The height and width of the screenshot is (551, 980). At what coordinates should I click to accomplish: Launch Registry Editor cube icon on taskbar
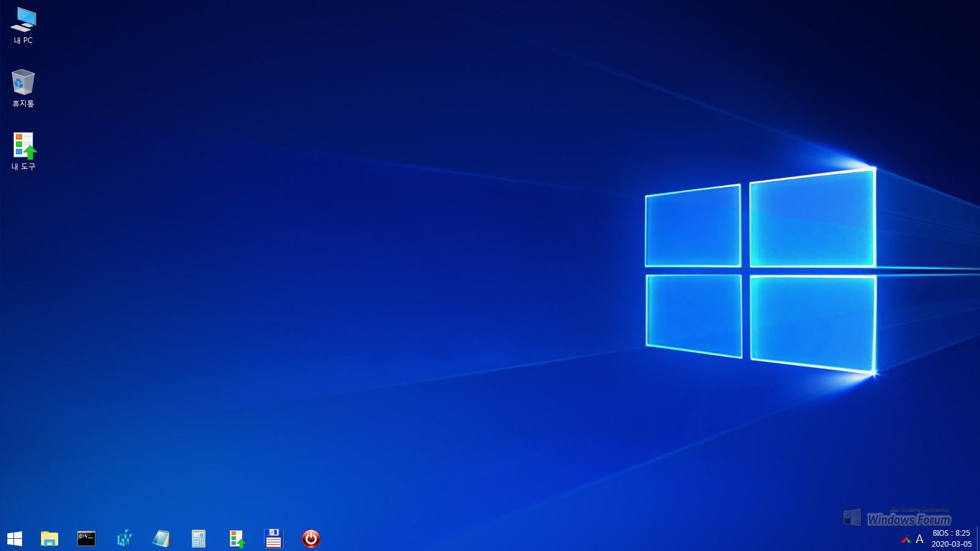click(x=124, y=539)
